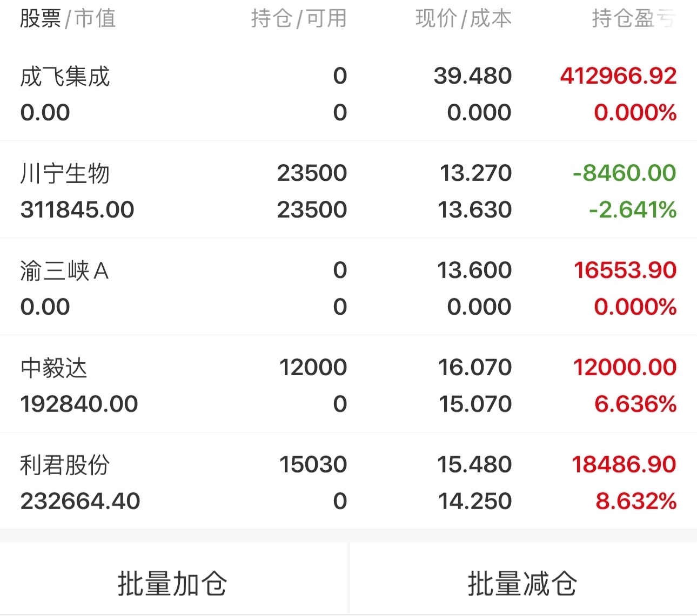The height and width of the screenshot is (616, 697).
Task: Select the 192840.00 market value
Action: [x=79, y=404]
